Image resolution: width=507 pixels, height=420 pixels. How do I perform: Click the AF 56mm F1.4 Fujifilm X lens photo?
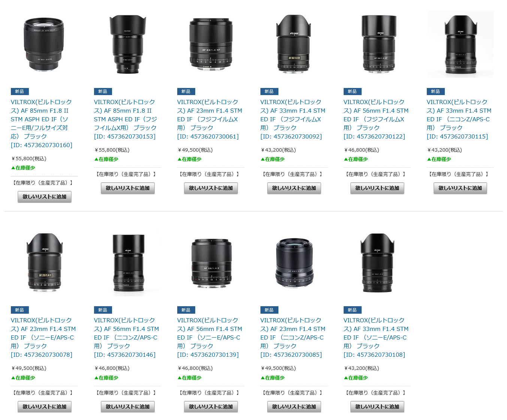(x=377, y=44)
